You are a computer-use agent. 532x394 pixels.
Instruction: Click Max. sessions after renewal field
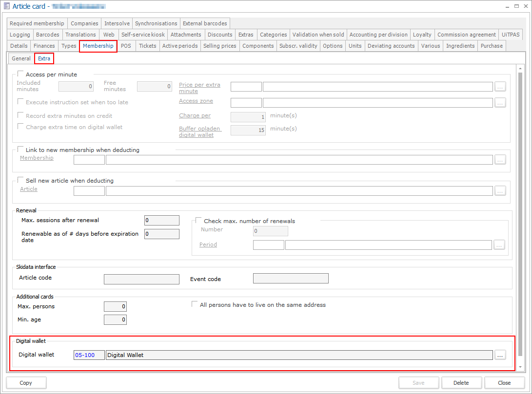[162, 221]
